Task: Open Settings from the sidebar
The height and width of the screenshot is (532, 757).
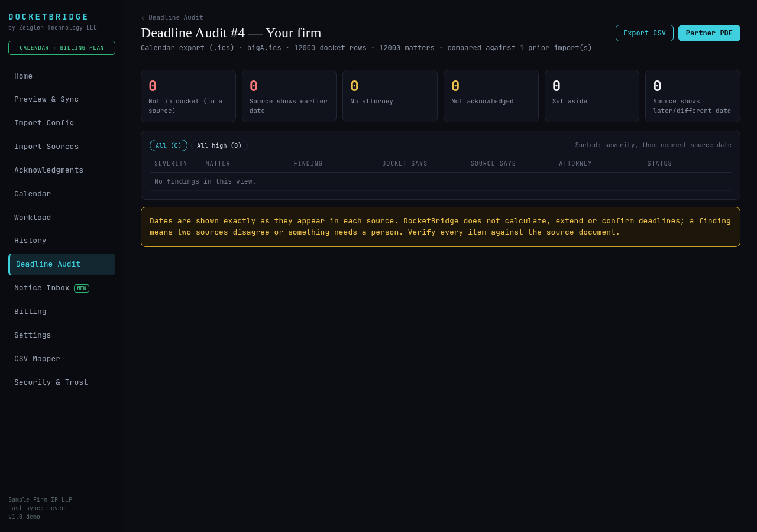Action: pyautogui.click(x=62, y=335)
